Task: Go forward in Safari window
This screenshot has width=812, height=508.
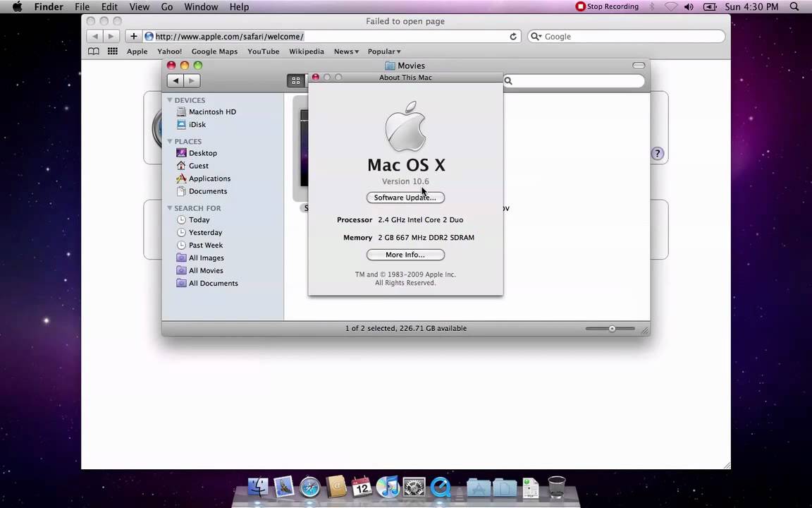Action: tap(111, 36)
